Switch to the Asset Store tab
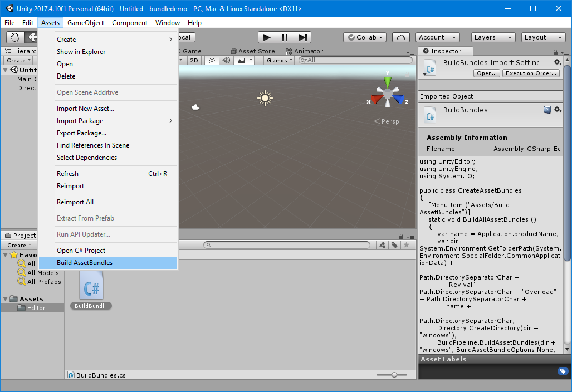Image resolution: width=572 pixels, height=392 pixels. click(x=253, y=51)
